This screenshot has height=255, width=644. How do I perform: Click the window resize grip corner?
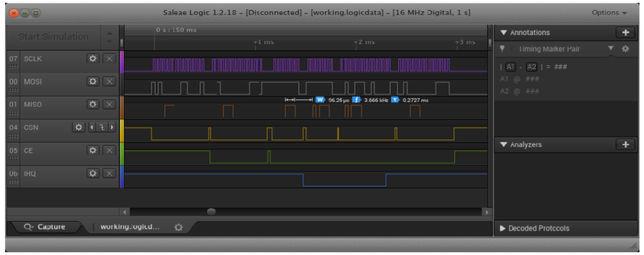(633, 245)
